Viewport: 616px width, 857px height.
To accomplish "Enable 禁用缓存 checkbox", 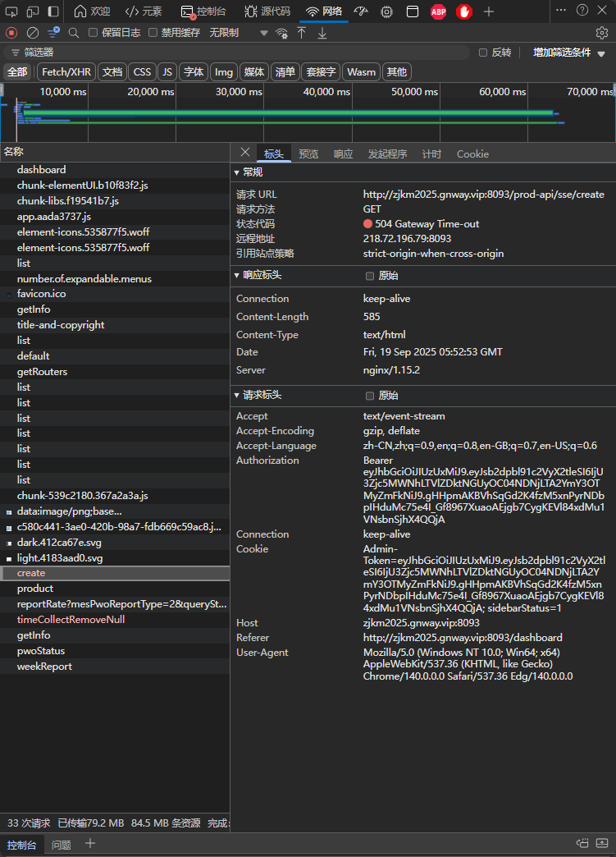I will tap(153, 33).
